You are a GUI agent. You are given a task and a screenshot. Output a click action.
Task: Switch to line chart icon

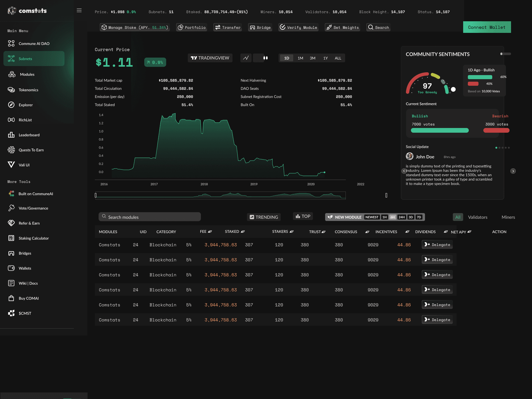[x=246, y=58]
